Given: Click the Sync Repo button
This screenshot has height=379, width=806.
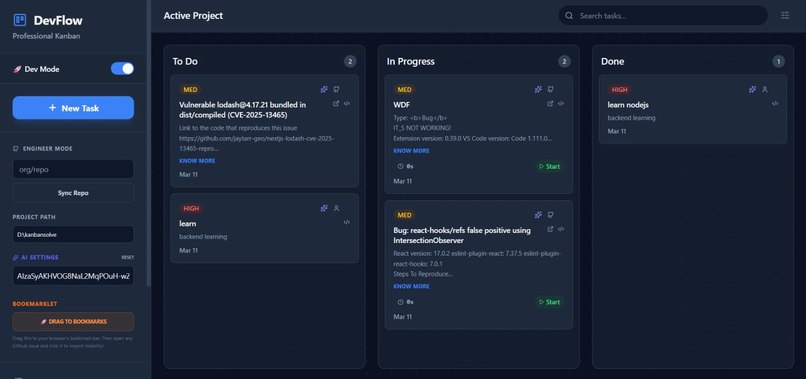Looking at the screenshot, I should coord(74,193).
